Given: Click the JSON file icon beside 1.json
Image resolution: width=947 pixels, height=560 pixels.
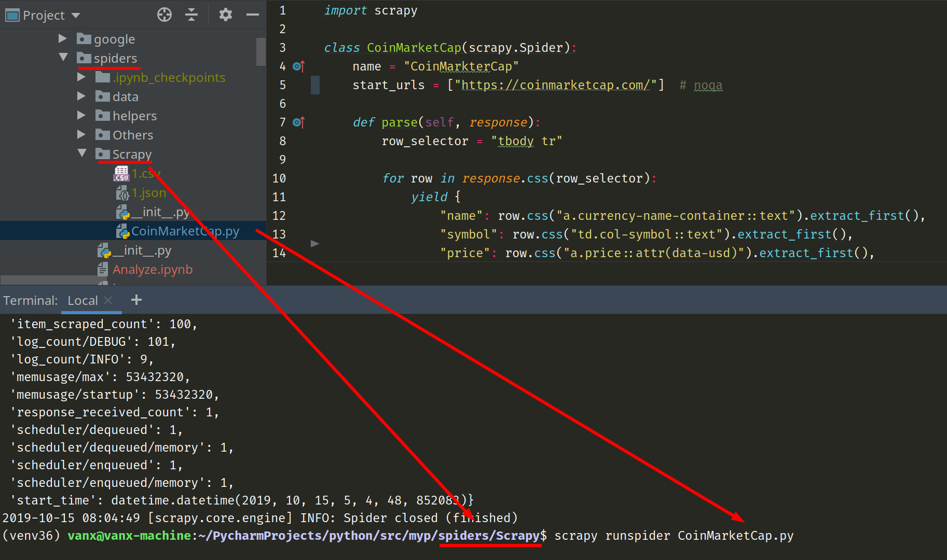Looking at the screenshot, I should coord(122,192).
